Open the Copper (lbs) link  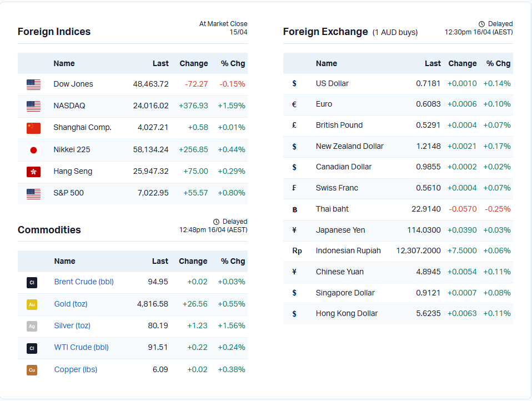pos(76,369)
